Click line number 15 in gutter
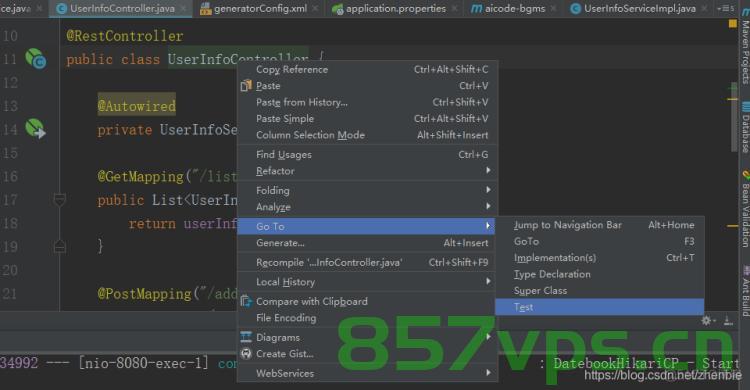The width and height of the screenshot is (750, 390). [x=10, y=153]
